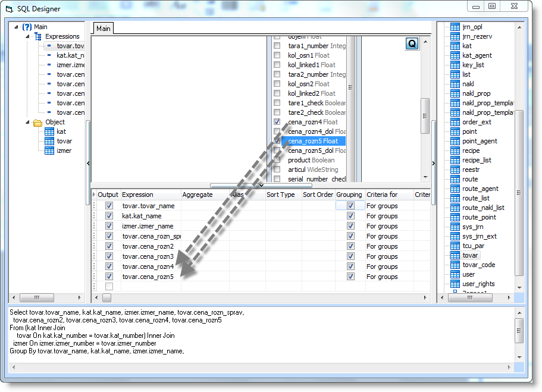Select the kat_agent table icon
The width and height of the screenshot is (542, 392).
pos(455,55)
